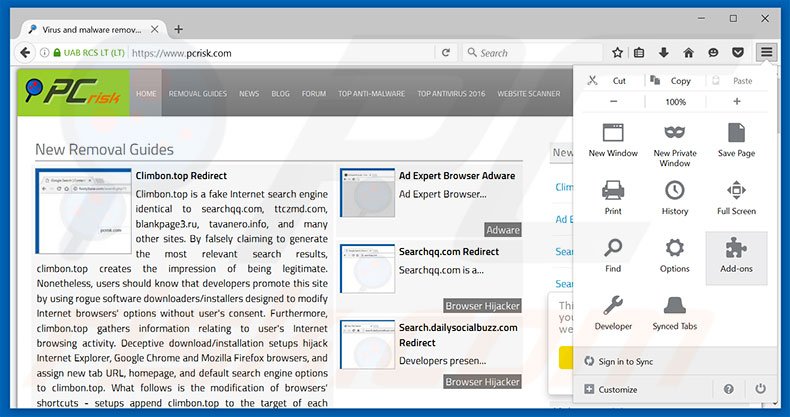Open the History panel

pyautogui.click(x=675, y=198)
